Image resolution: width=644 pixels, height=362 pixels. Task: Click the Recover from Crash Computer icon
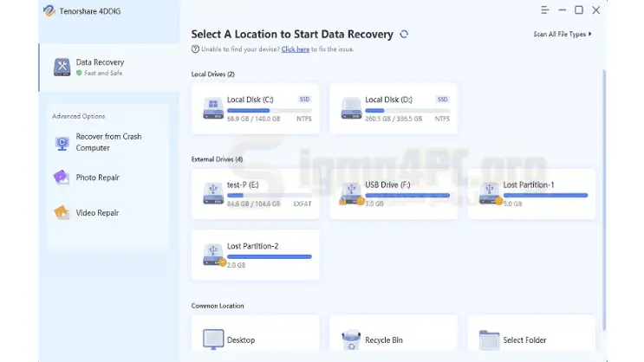point(62,143)
